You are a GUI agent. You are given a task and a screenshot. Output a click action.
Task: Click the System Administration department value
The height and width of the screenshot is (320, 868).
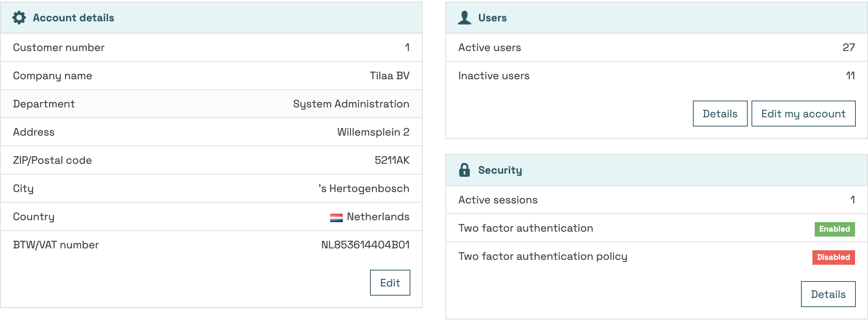point(351,104)
